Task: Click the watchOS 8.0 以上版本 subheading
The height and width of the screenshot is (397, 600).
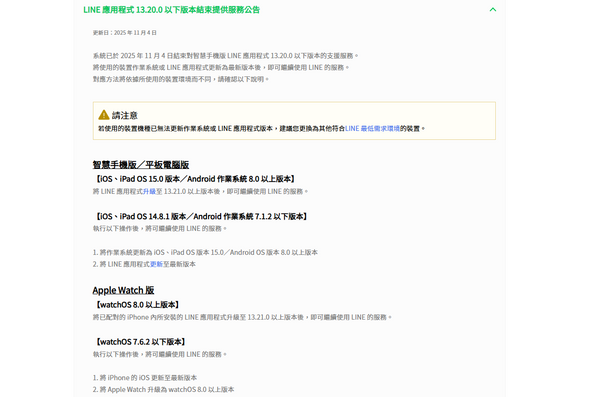Action: click(x=137, y=305)
